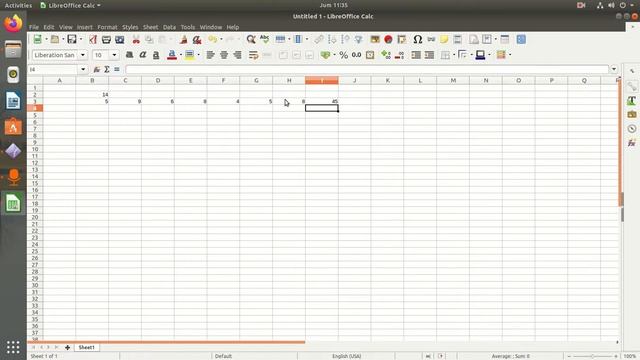Click the zoom slider in status bar
Image resolution: width=640 pixels, height=360 pixels.
click(592, 356)
